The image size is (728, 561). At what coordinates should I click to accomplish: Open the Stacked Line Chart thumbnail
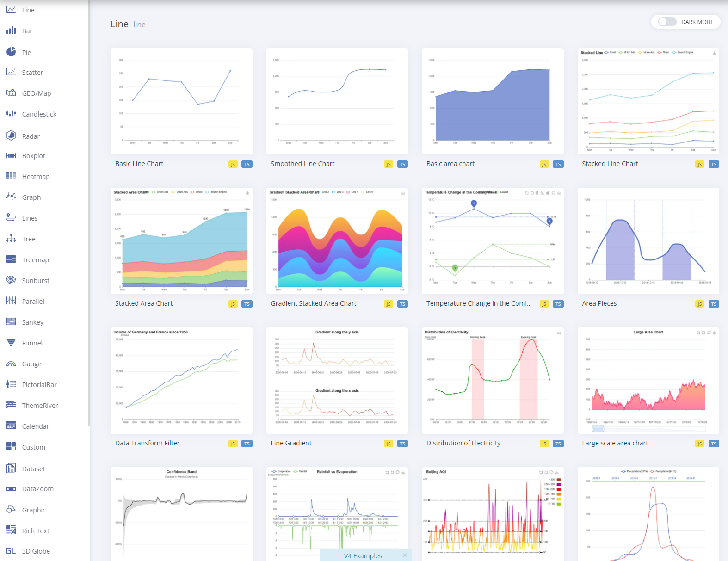(x=648, y=101)
